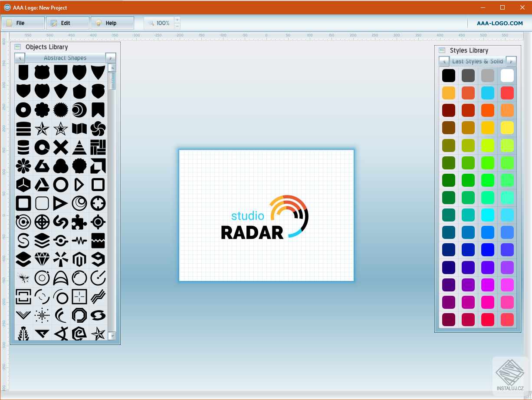Click Objects Library scrollbar up arrow
Viewport: 532px width, 400px height.
coord(112,68)
